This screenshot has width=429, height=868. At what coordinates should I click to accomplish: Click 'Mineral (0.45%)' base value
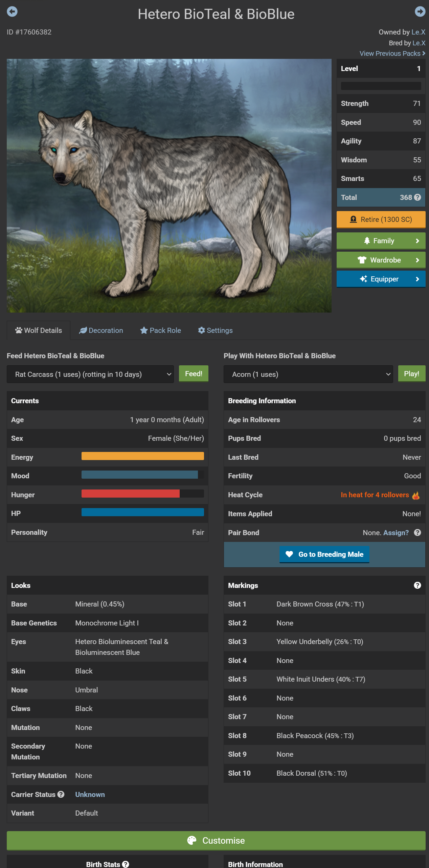click(x=100, y=604)
